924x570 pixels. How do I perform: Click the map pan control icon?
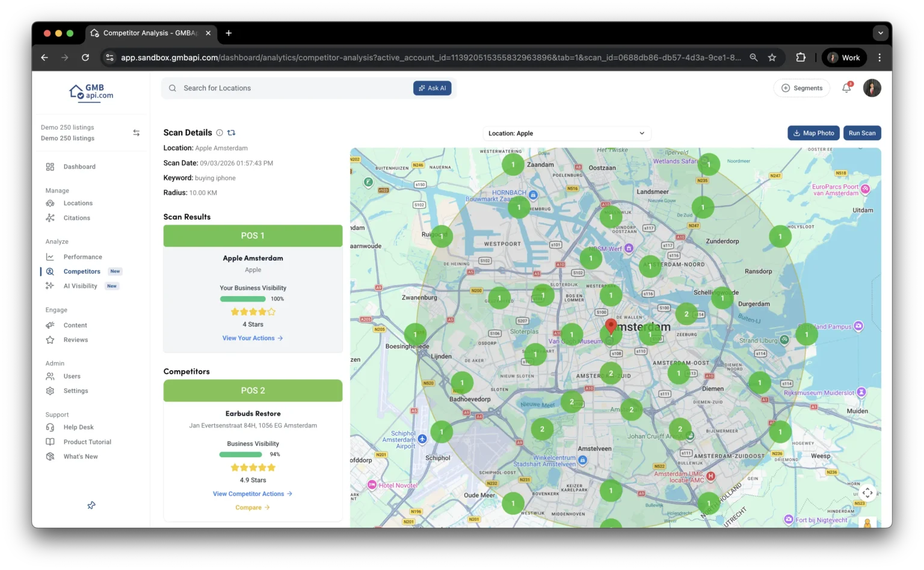tap(867, 492)
